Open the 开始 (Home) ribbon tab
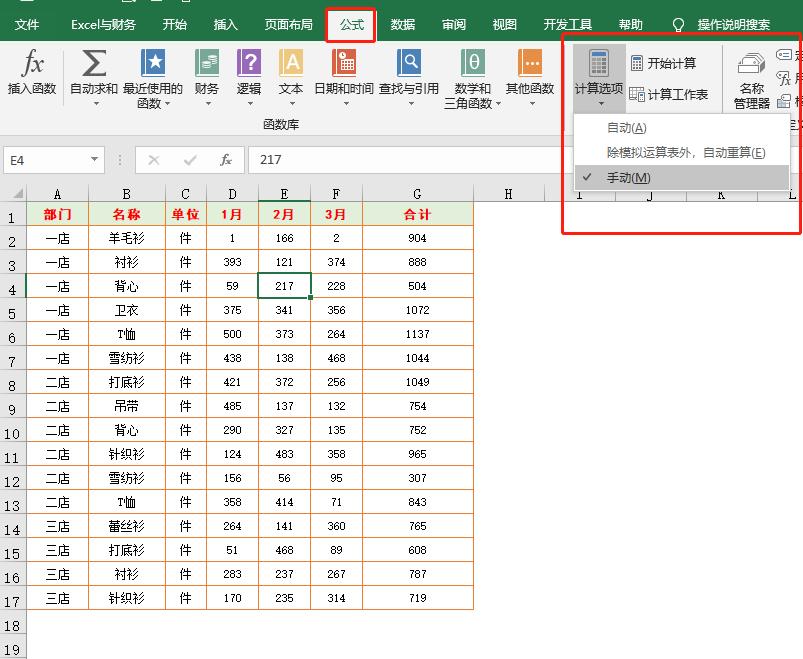 tap(174, 22)
